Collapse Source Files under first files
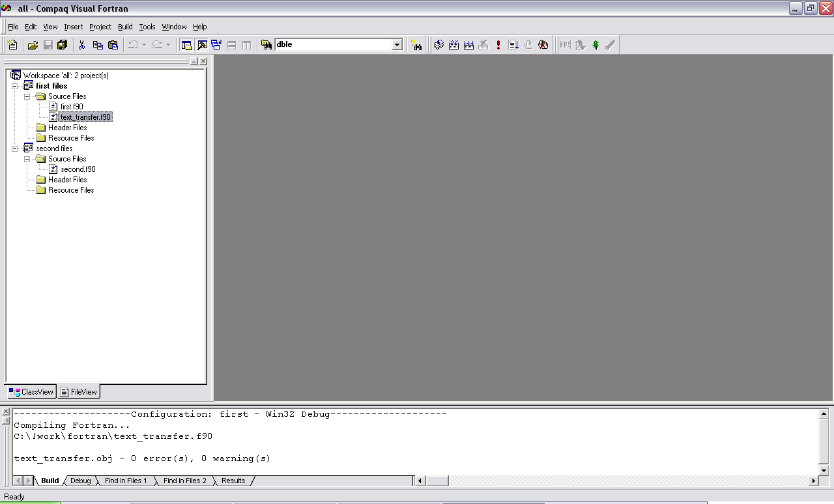 click(27, 96)
